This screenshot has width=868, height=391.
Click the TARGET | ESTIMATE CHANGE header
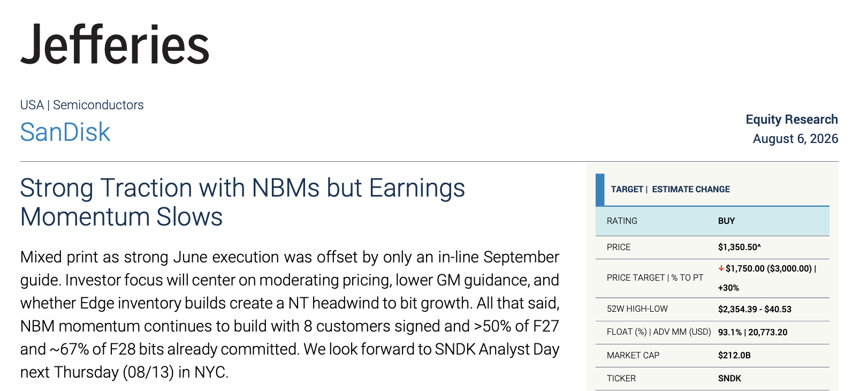[670, 190]
